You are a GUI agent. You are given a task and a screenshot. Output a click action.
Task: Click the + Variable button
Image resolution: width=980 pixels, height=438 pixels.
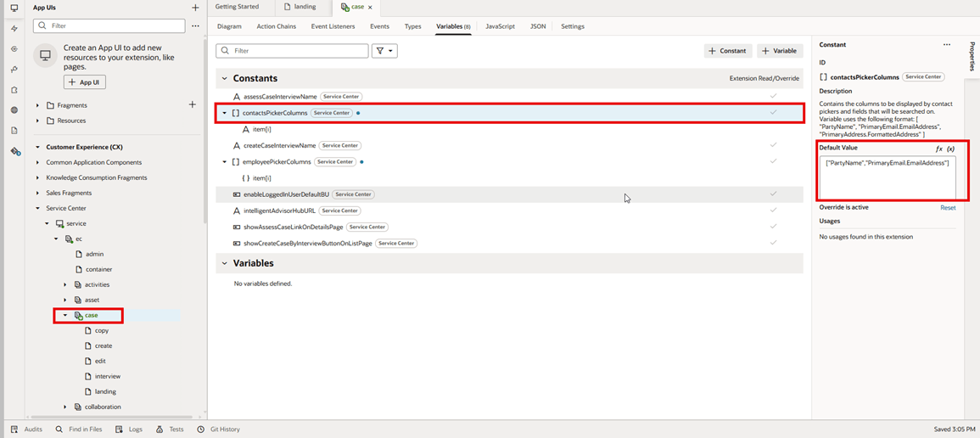tap(780, 51)
